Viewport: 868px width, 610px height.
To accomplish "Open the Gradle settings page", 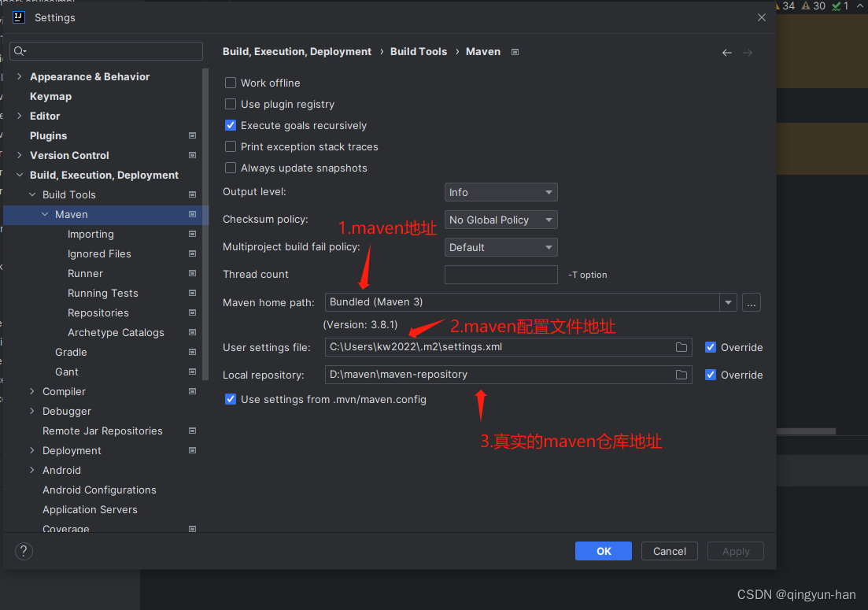I will tap(71, 352).
